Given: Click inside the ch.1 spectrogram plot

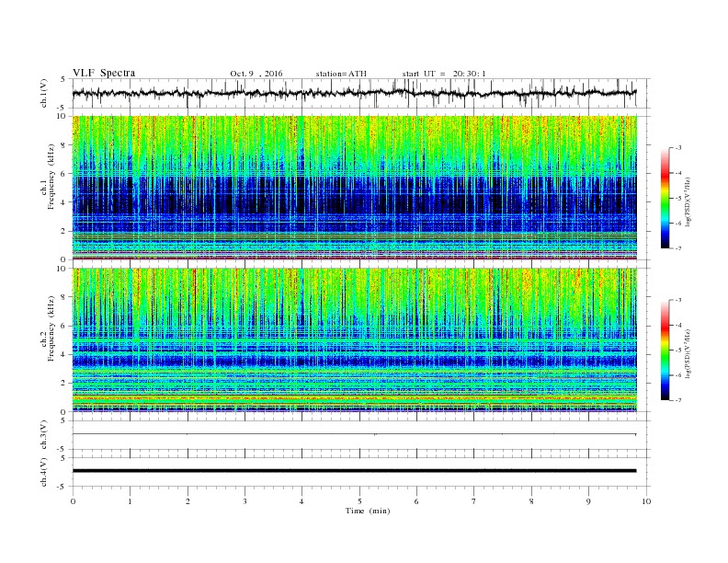Looking at the screenshot, I should [x=354, y=188].
